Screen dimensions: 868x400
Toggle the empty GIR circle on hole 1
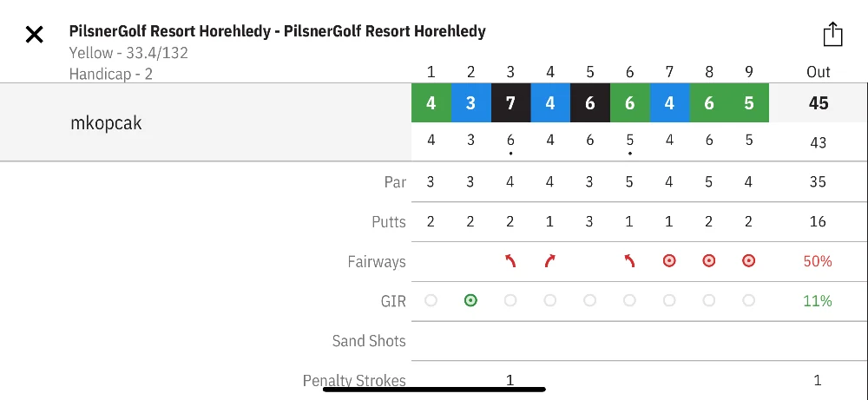431,300
